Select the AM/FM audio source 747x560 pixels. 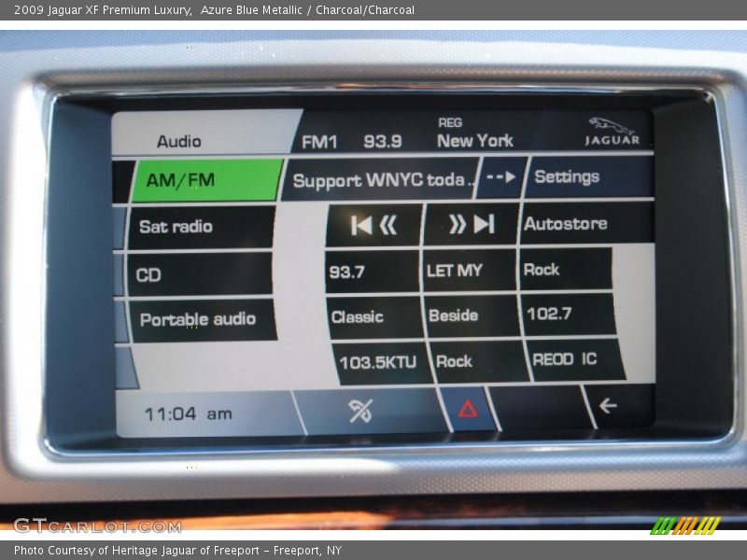click(x=207, y=180)
